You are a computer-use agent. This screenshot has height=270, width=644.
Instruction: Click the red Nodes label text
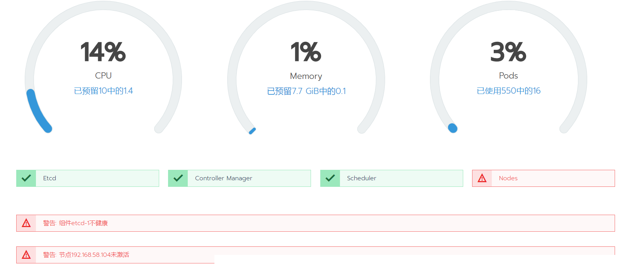(508, 178)
